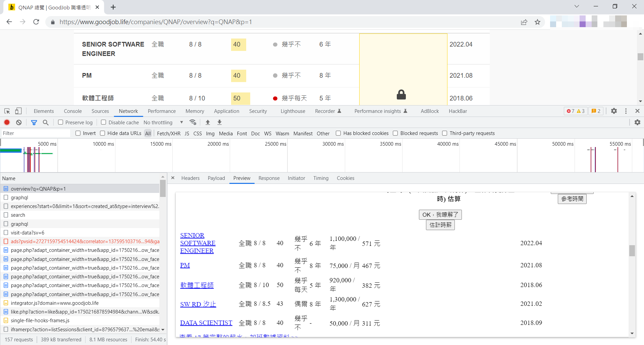Open the errors and warnings counter
This screenshot has width=644, height=345.
[x=576, y=111]
